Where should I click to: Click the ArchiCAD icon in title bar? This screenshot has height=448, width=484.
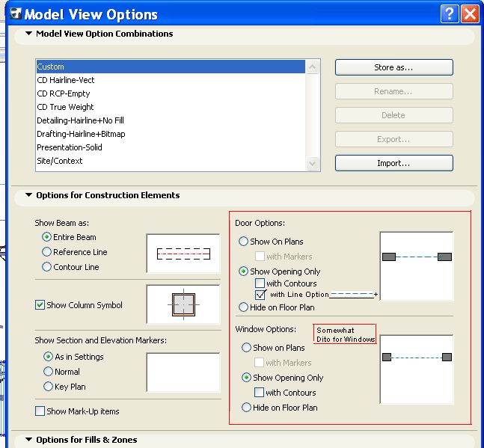[16, 14]
